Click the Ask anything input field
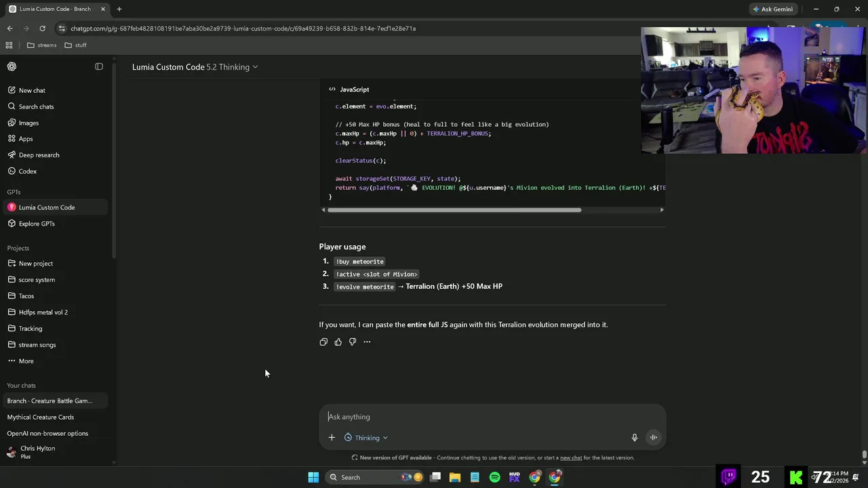 [492, 417]
